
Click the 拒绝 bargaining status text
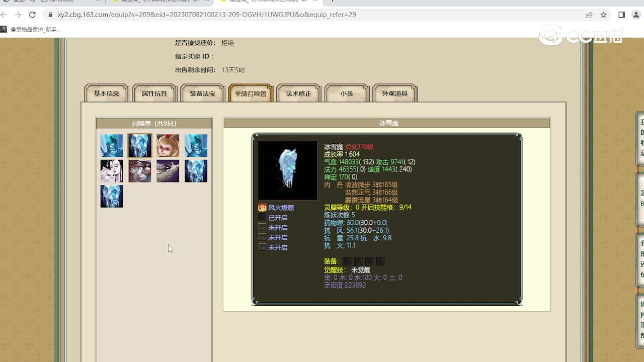click(228, 43)
